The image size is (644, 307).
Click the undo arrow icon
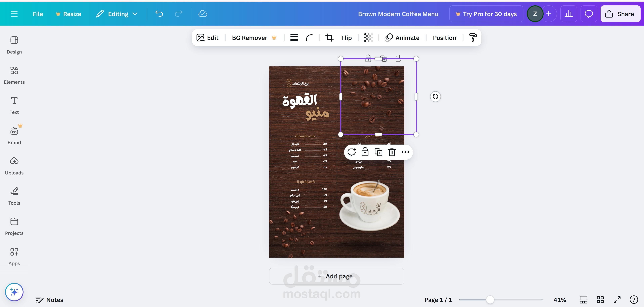(159, 14)
